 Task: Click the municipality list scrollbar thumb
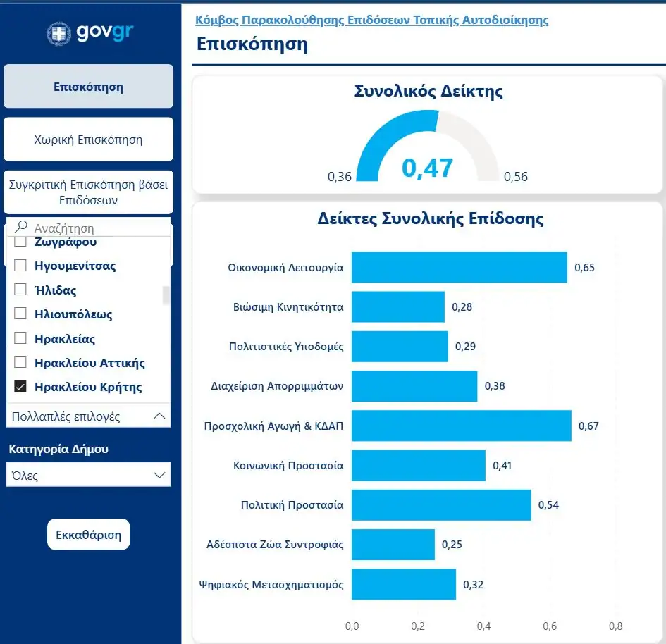(x=166, y=295)
